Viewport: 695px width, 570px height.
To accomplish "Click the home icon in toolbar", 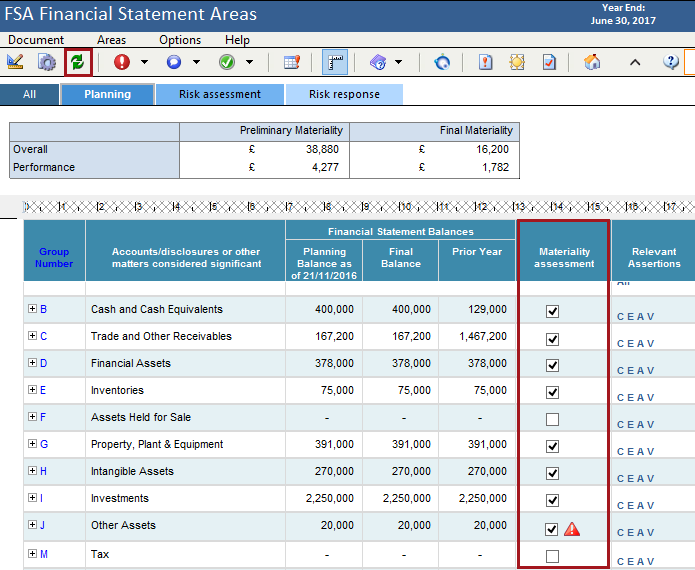I will point(592,62).
